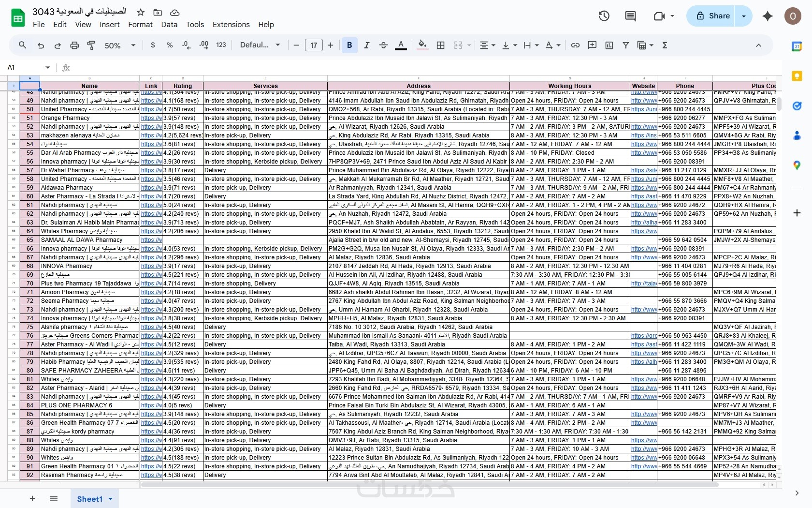Decrease the font size

pyautogui.click(x=296, y=45)
